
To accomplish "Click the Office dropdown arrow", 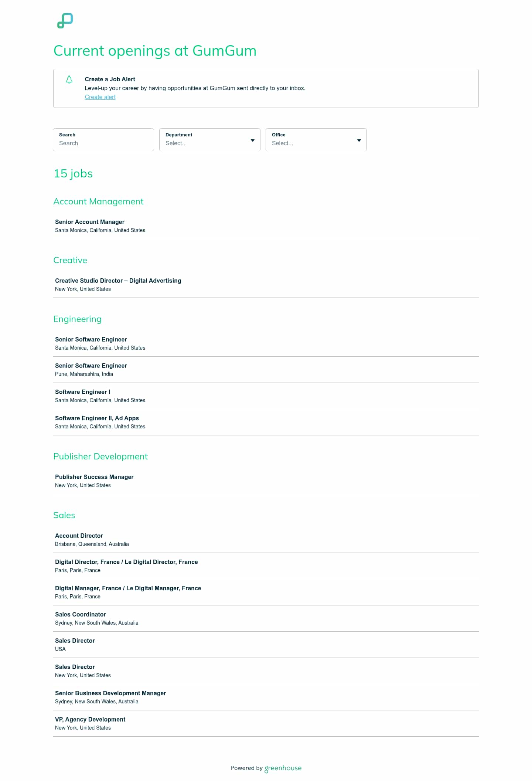I will tap(359, 140).
